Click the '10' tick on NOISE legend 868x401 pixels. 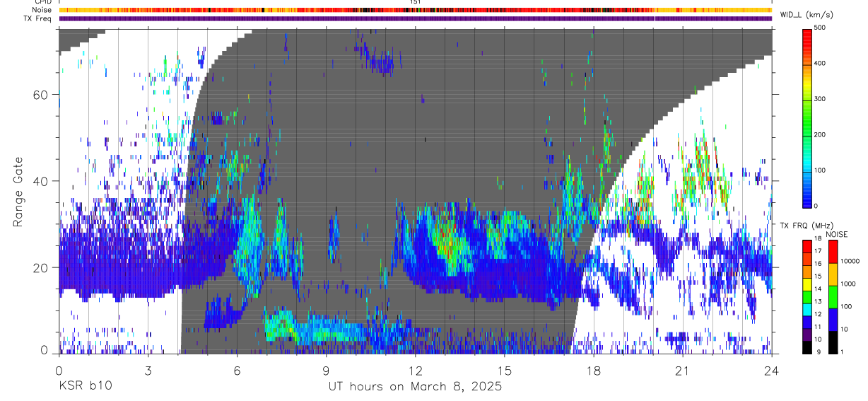tap(845, 330)
